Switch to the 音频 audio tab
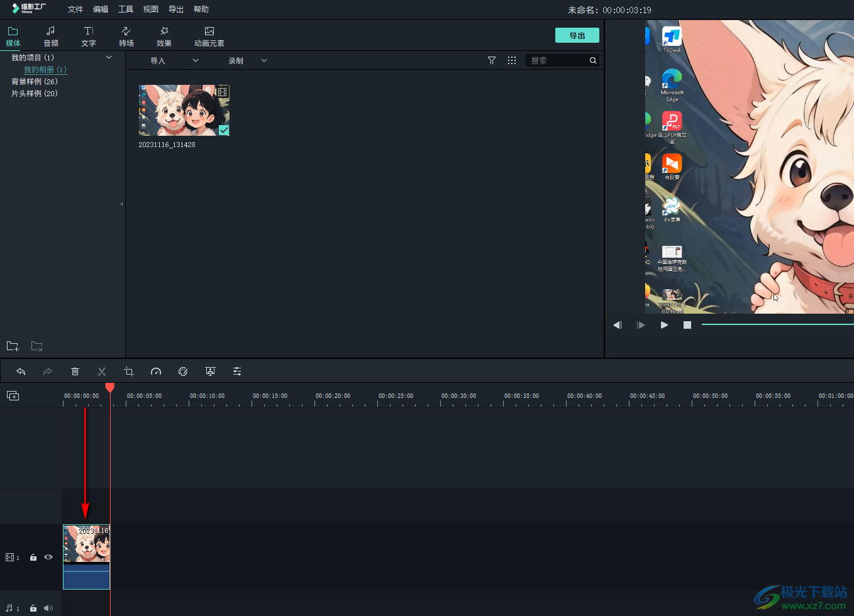This screenshot has height=616, width=854. [51, 36]
